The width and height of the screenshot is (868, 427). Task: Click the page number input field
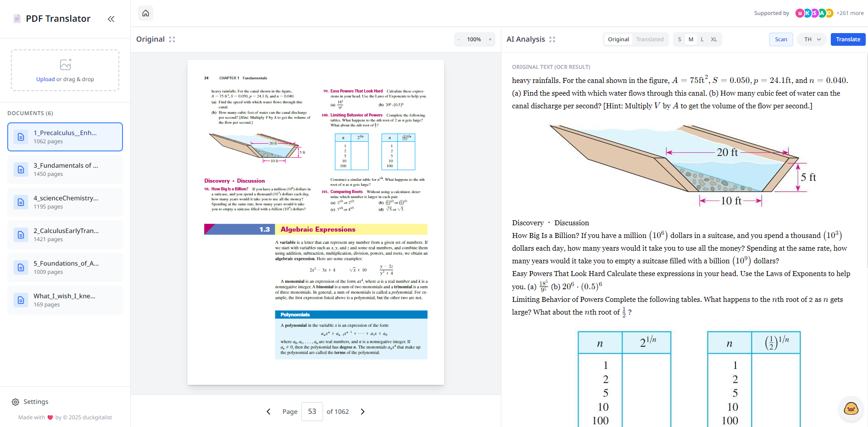click(x=312, y=412)
